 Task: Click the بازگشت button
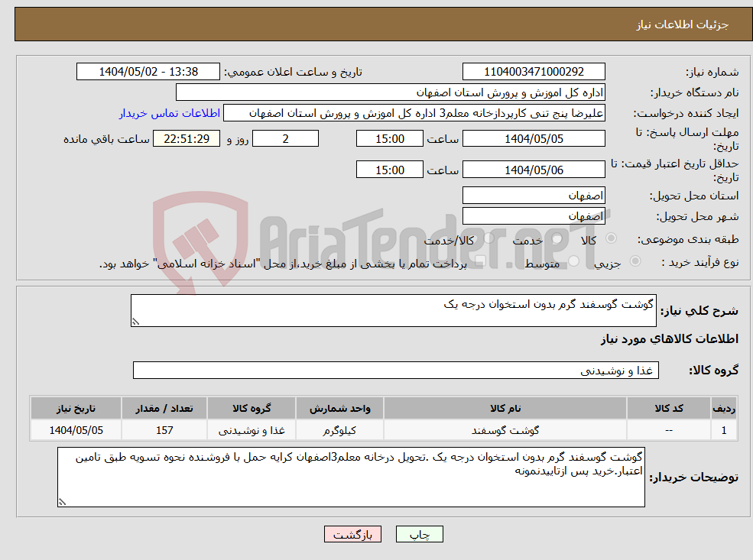click(352, 534)
